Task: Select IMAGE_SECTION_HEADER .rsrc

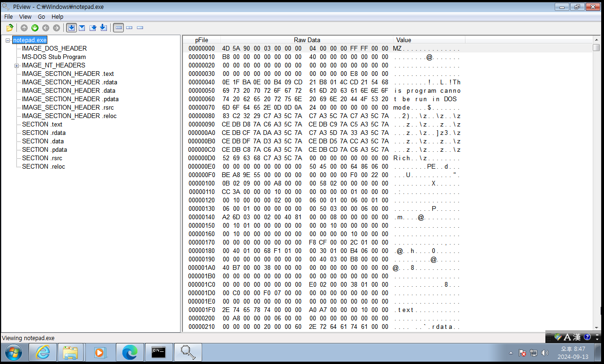Action: [68, 107]
